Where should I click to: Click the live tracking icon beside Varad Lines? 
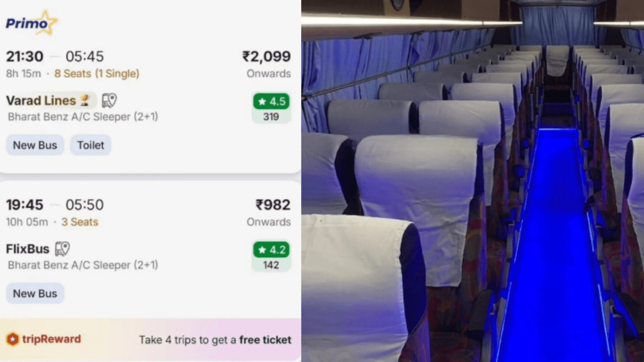[109, 101]
